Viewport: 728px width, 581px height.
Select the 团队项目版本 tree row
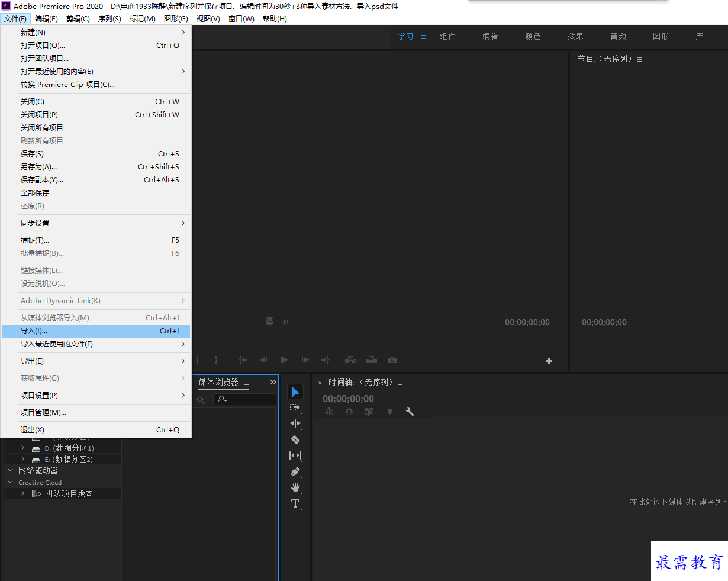[x=63, y=493]
